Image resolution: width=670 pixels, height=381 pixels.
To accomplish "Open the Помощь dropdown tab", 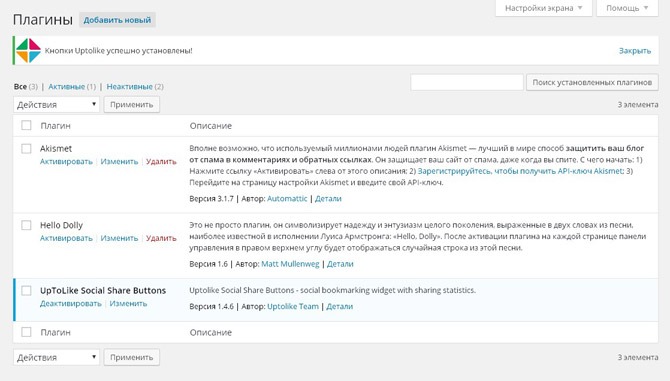I will tap(627, 8).
